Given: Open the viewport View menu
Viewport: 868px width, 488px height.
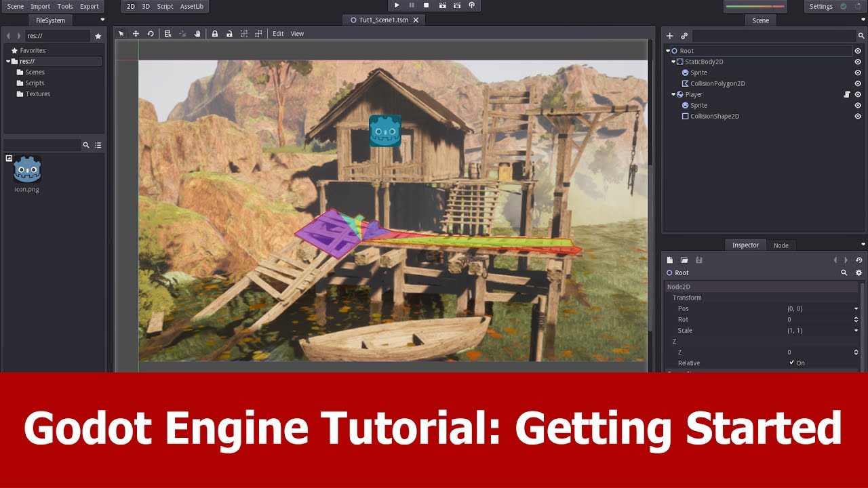Looking at the screenshot, I should (x=297, y=34).
